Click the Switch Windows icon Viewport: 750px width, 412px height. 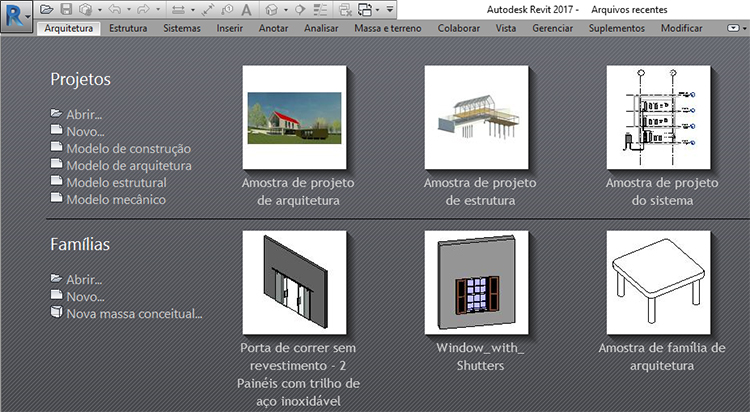pos(365,10)
